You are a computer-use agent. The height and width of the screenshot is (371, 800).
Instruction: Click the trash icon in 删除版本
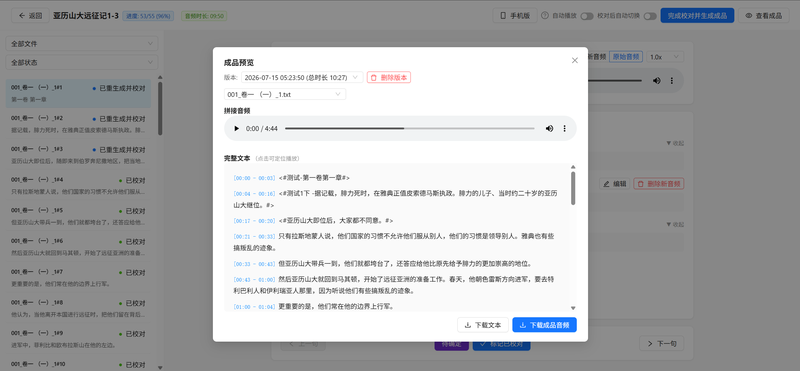373,78
